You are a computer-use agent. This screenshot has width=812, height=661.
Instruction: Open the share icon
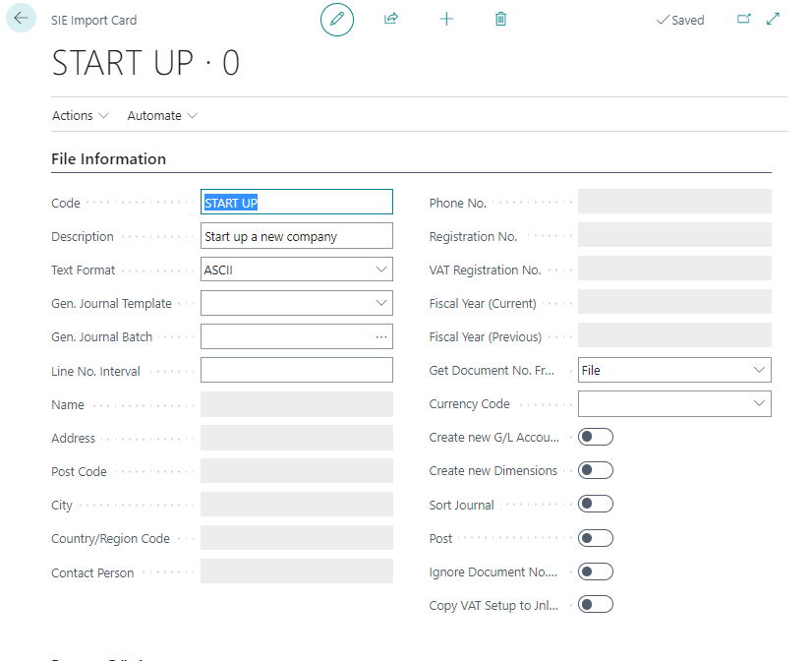(x=391, y=19)
